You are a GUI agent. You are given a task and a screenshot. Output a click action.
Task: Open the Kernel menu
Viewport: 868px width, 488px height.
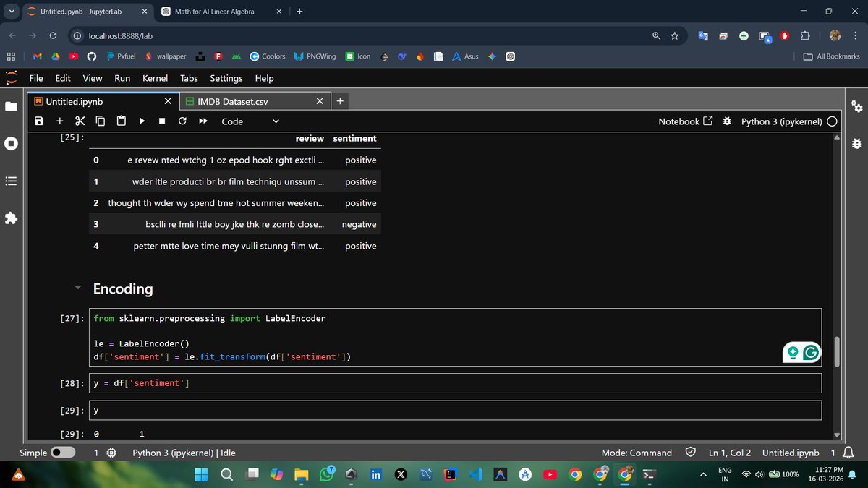point(155,78)
